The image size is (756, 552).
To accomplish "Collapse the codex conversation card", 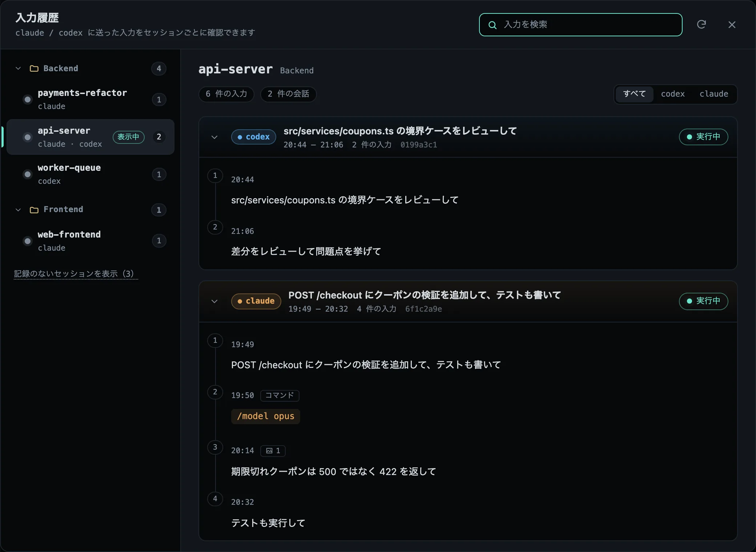I will (x=214, y=137).
